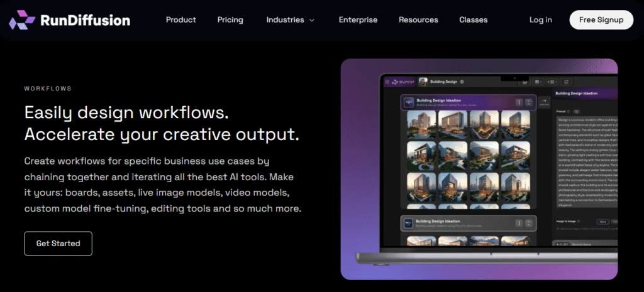Click the RunDiffusion logo icon
The height and width of the screenshot is (292, 644).
point(22,20)
